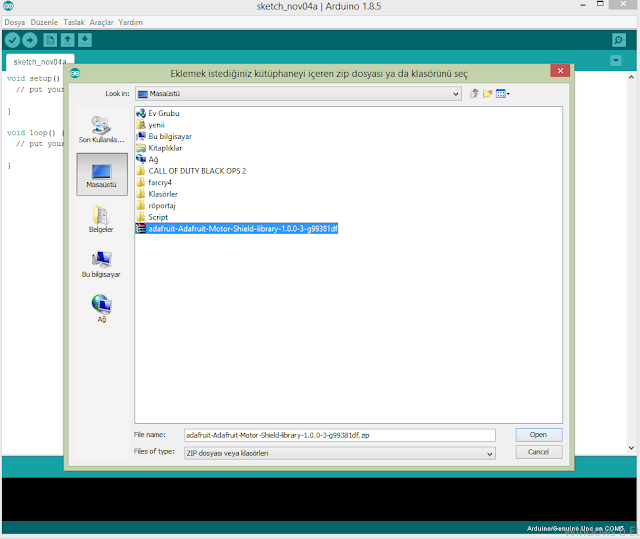Click editor scrollbar up arrow
This screenshot has width=640, height=539.
631,77
